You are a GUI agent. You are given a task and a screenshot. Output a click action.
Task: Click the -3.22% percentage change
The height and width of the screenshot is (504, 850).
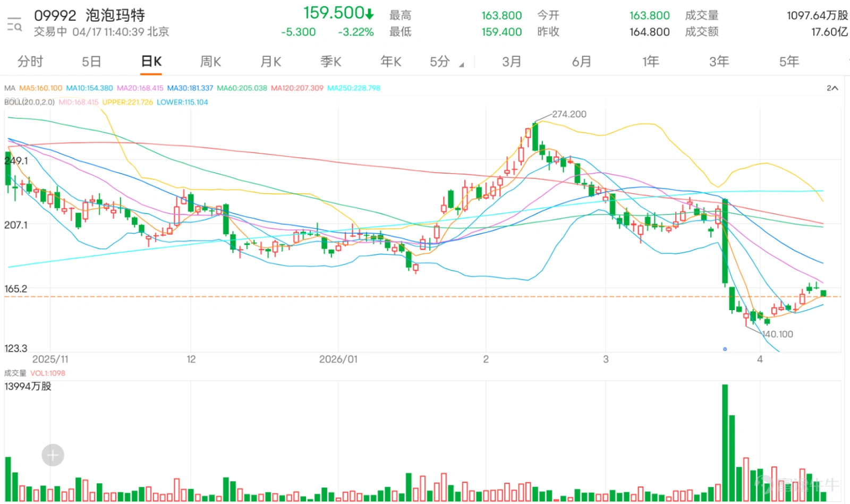point(356,32)
